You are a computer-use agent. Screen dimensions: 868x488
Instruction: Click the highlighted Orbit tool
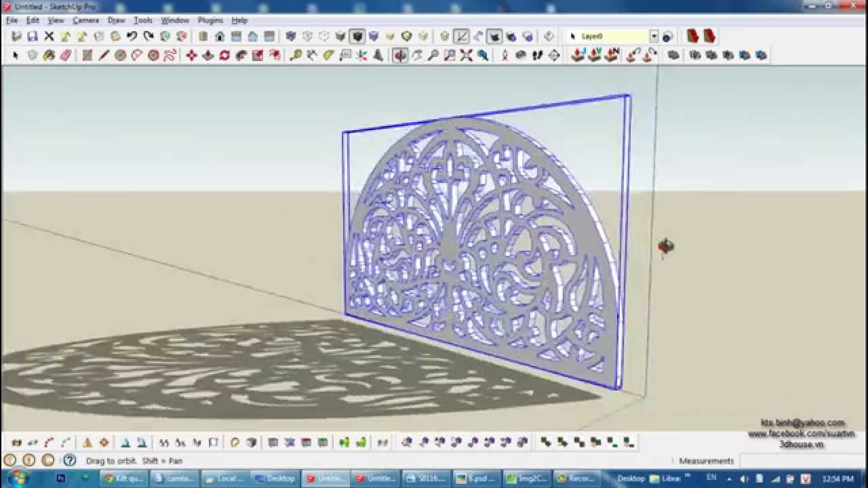tap(400, 56)
